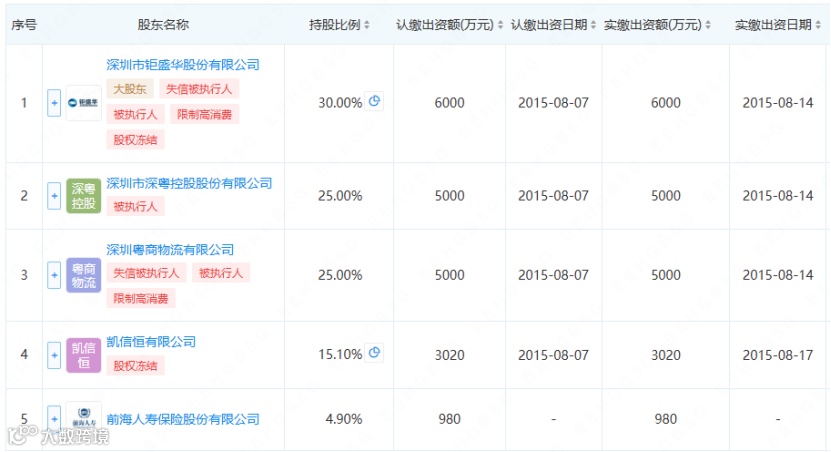This screenshot has height=452, width=831.
Task: Click 被执行人 tag on 钜盛华 row
Action: [x=135, y=114]
